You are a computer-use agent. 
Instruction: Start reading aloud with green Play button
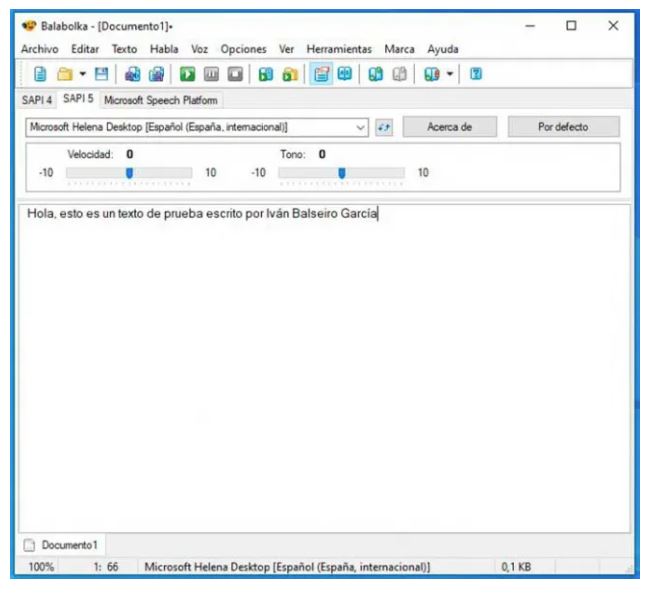pos(187,74)
